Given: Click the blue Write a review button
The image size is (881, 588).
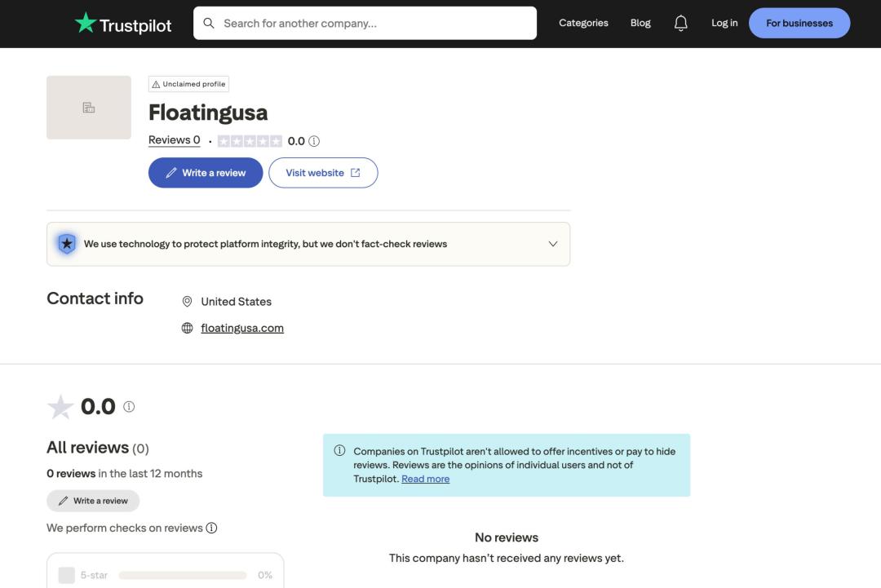Looking at the screenshot, I should coord(206,172).
